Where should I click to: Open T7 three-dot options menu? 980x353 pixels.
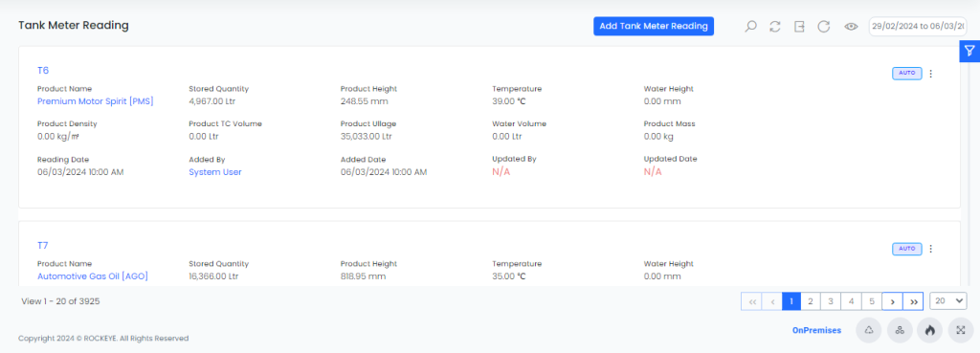coord(930,249)
